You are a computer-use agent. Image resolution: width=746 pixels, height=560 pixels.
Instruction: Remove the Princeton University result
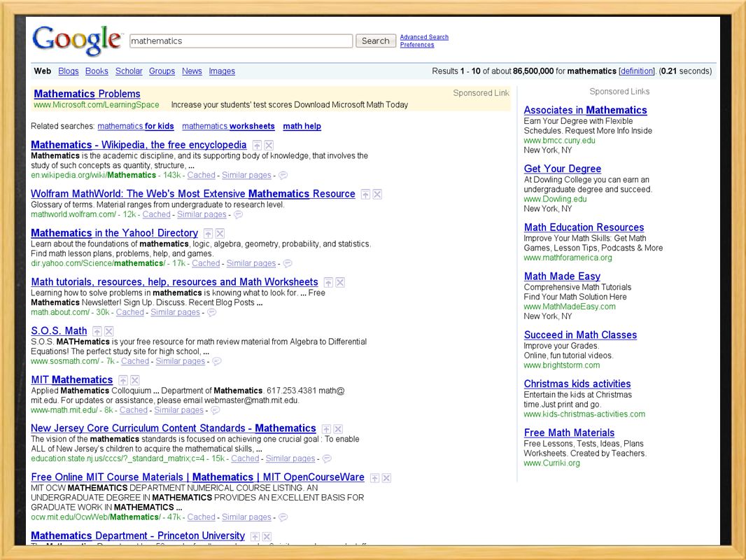click(267, 537)
